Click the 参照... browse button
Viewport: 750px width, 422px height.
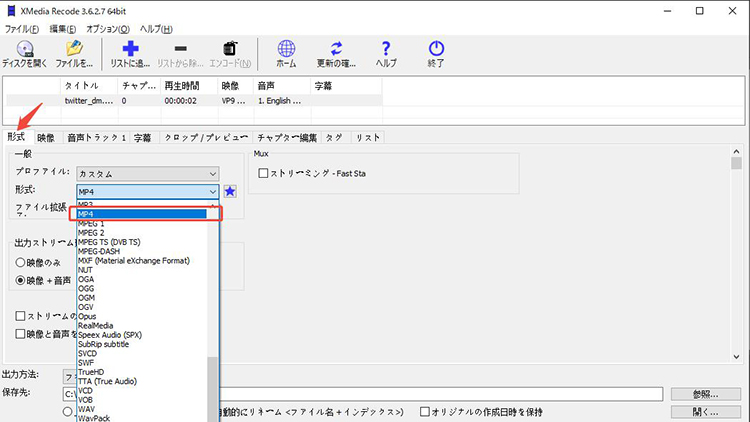pos(706,394)
